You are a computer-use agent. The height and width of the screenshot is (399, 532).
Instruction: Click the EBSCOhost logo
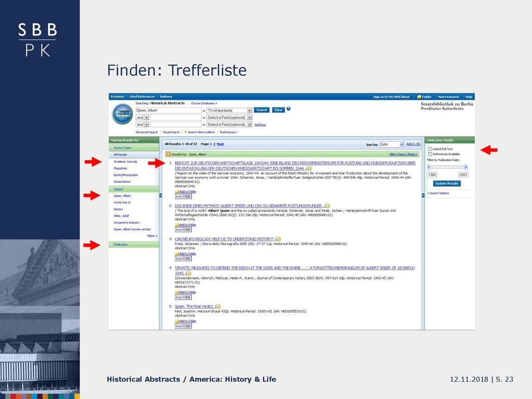(x=123, y=114)
